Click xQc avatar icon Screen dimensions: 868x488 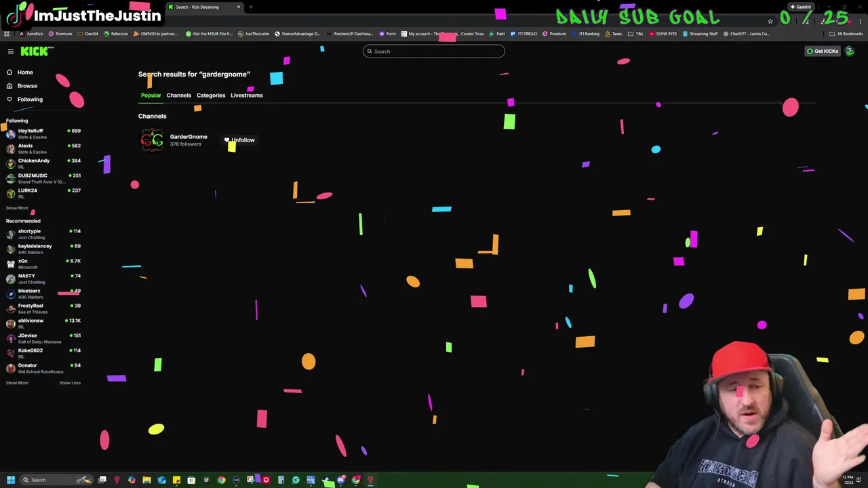[10, 264]
